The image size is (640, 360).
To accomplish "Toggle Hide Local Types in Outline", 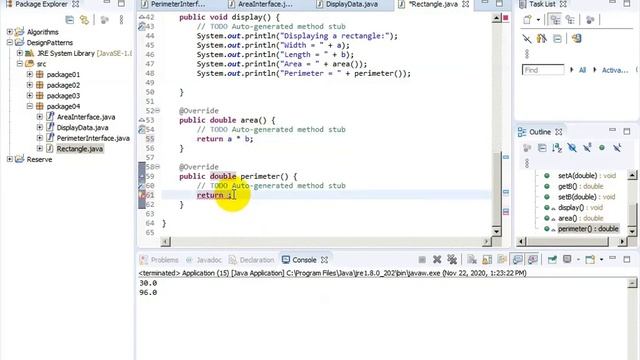I will 617,148.
